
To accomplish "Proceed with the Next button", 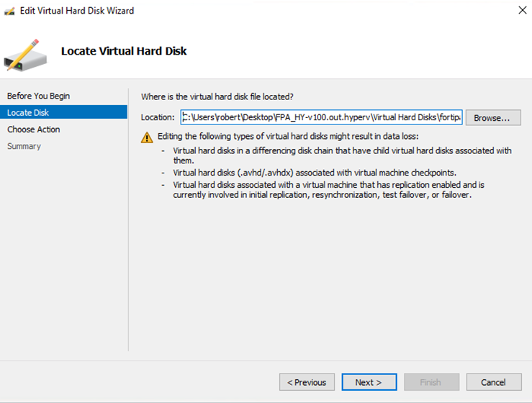I will click(x=368, y=382).
